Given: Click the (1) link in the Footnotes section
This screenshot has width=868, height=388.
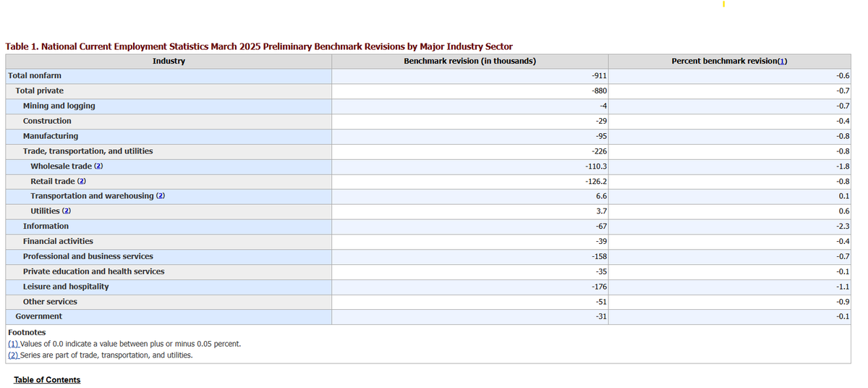Looking at the screenshot, I should pyautogui.click(x=13, y=344).
